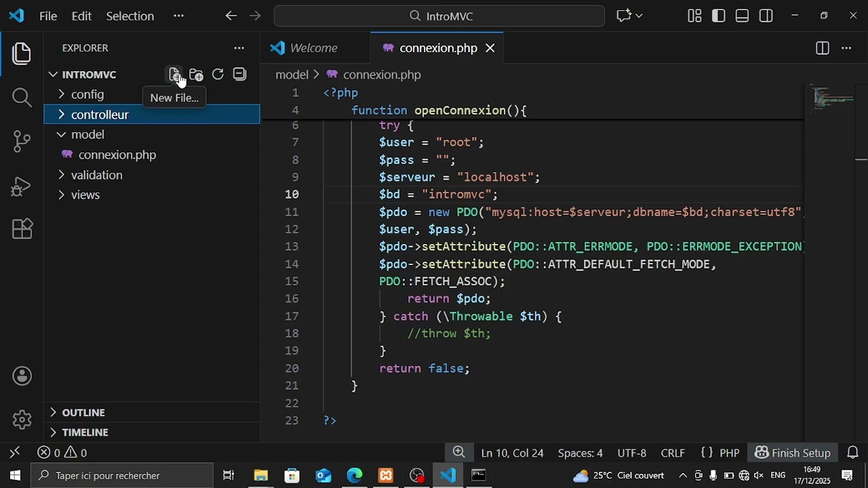Image resolution: width=868 pixels, height=488 pixels.
Task: Open Explorer views and more actions menu
Action: click(239, 48)
